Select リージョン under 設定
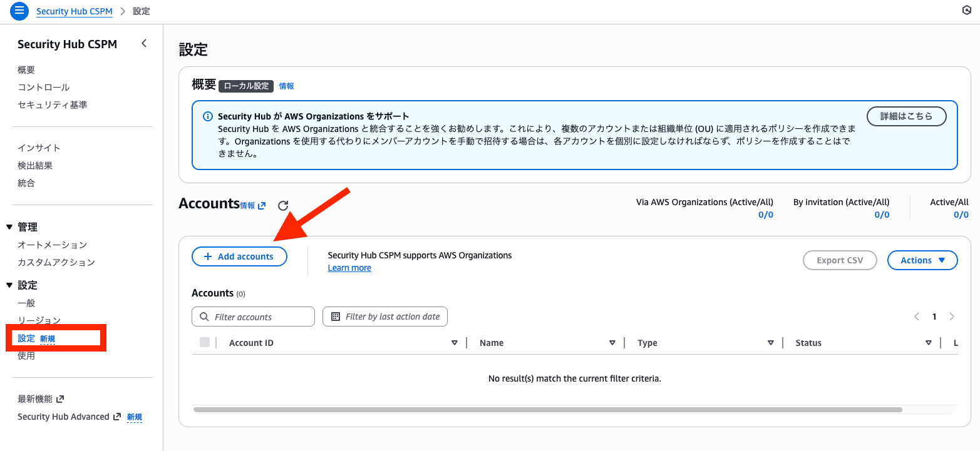The image size is (980, 451). pyautogui.click(x=39, y=321)
